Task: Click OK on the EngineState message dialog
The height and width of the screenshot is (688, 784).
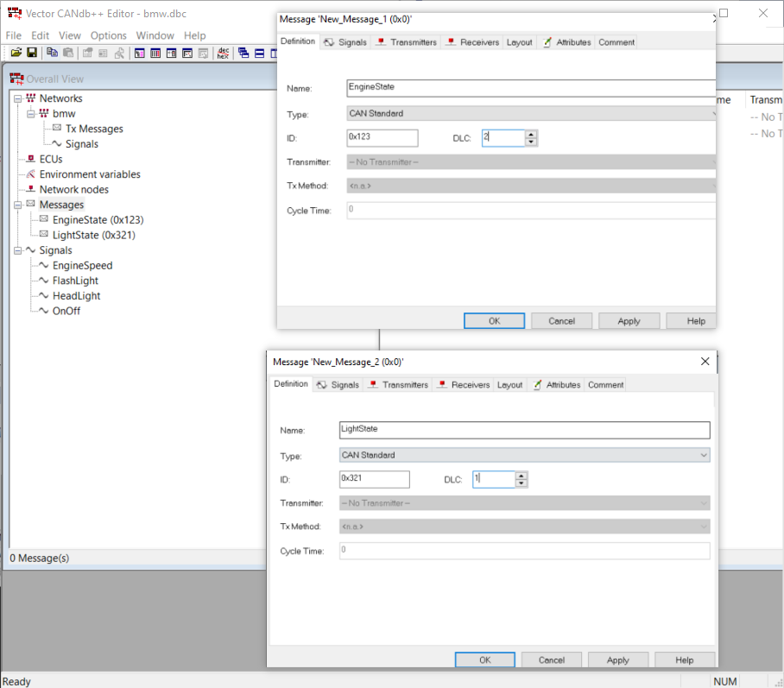Action: coord(494,320)
